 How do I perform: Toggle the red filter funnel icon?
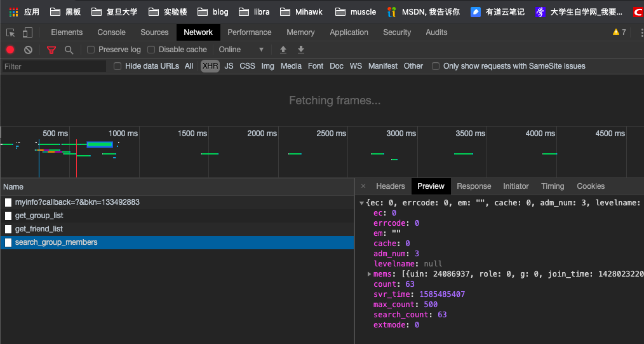(51, 50)
